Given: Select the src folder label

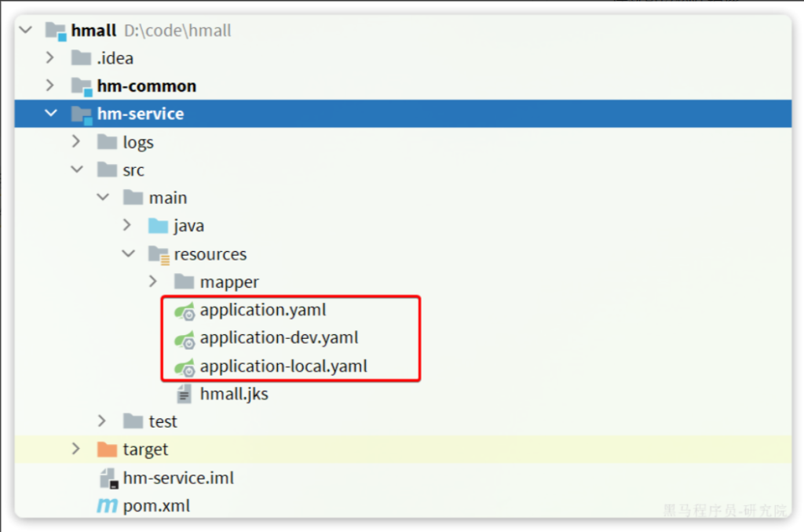Looking at the screenshot, I should pyautogui.click(x=133, y=170).
